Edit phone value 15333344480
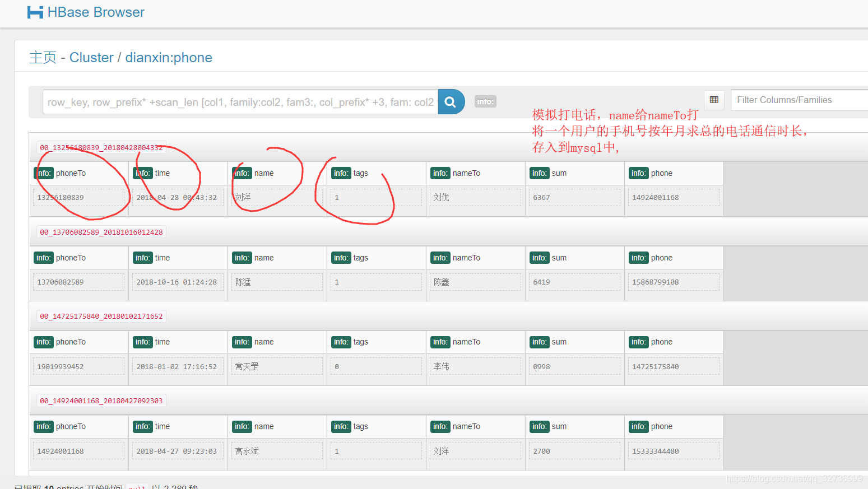 pyautogui.click(x=674, y=451)
